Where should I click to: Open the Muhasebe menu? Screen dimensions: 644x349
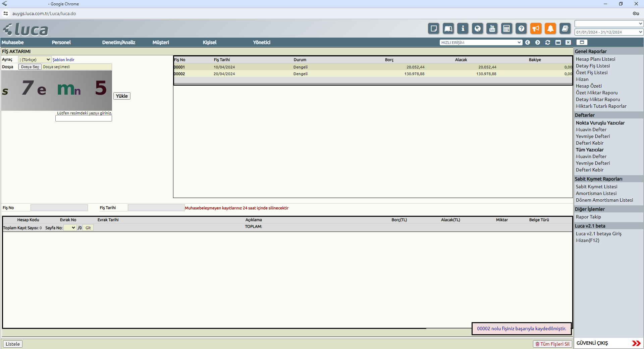(13, 42)
